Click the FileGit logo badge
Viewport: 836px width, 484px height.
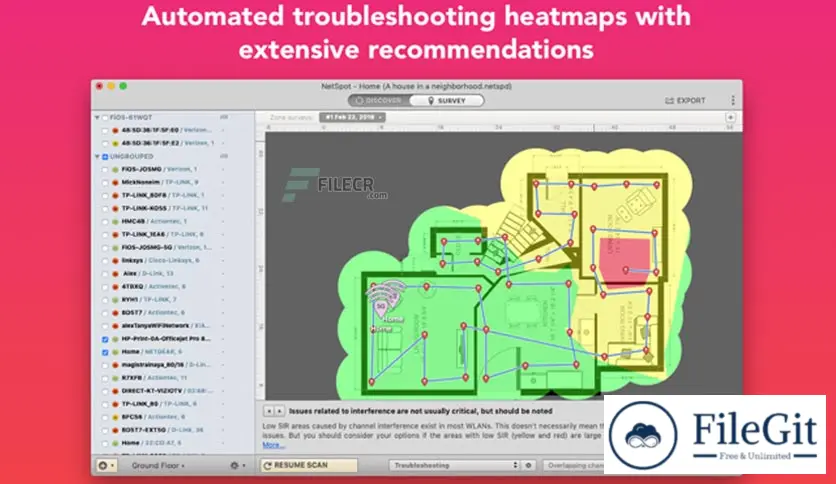tap(715, 434)
